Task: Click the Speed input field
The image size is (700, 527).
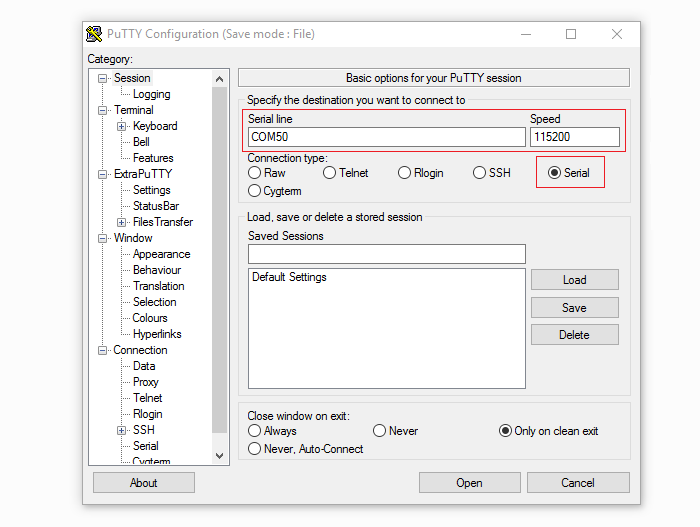Action: (575, 137)
